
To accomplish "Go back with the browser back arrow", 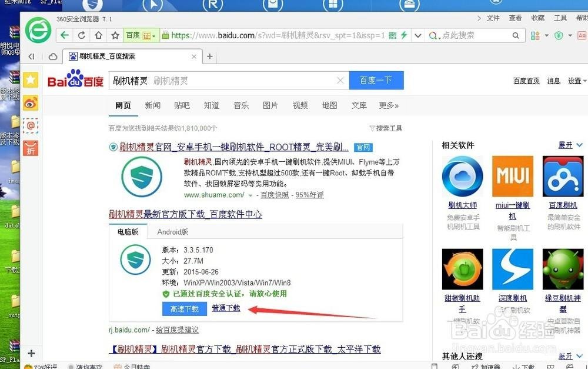I will point(65,35).
